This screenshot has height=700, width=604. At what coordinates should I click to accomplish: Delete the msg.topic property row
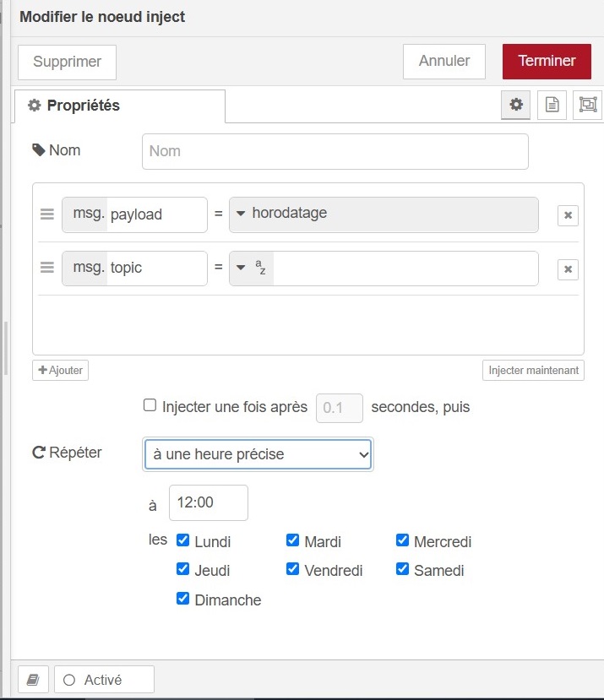click(x=568, y=269)
